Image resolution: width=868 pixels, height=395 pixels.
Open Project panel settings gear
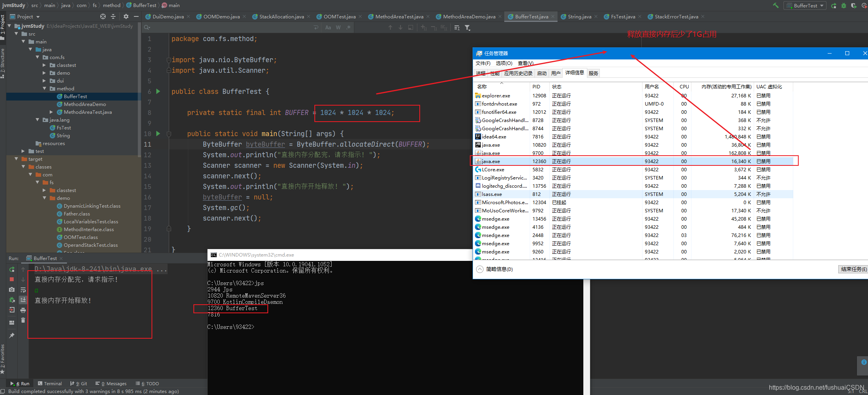126,16
